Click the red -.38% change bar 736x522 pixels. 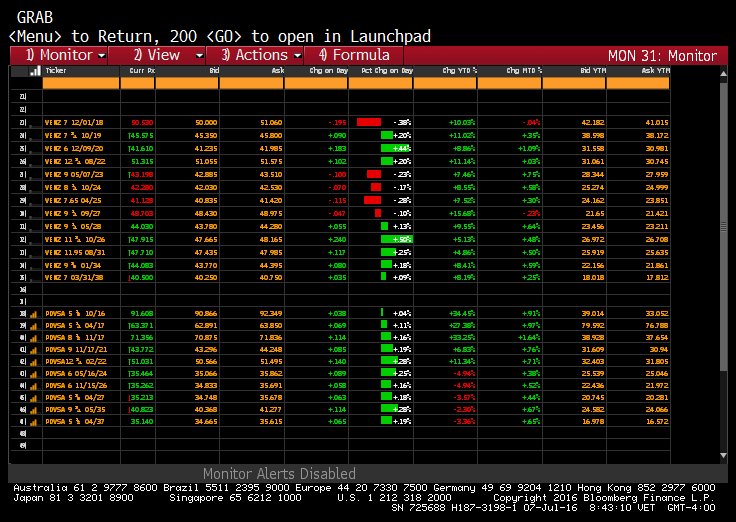(369, 123)
